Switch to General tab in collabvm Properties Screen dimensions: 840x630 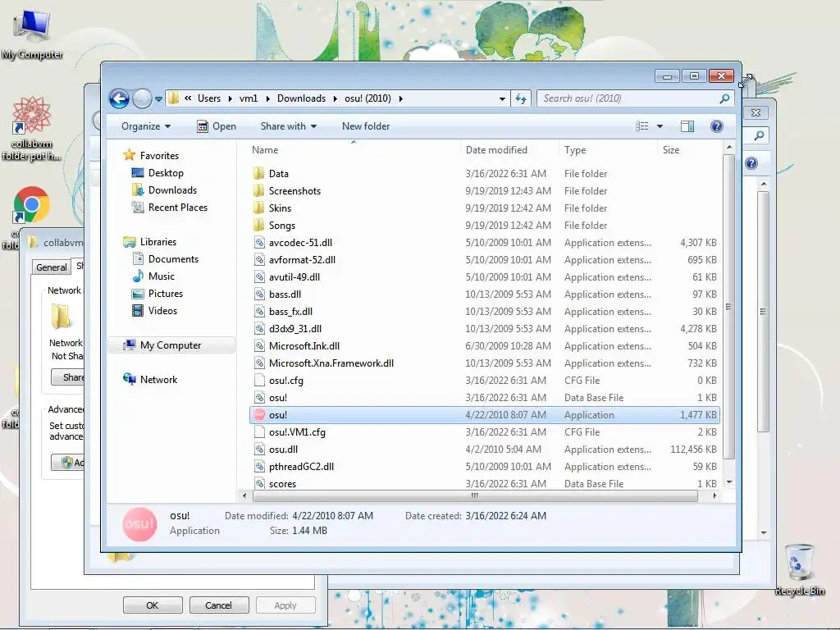coord(52,267)
